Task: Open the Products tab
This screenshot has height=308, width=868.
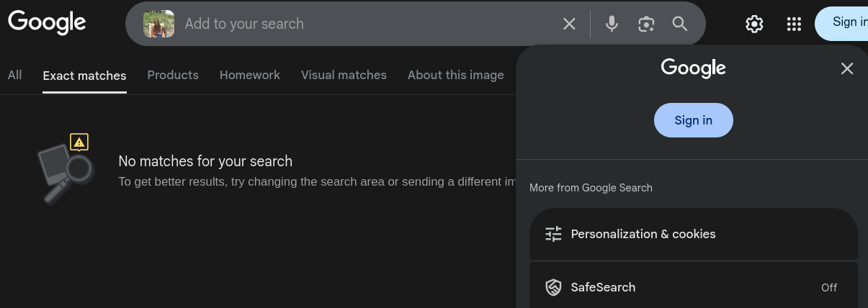Action: click(173, 75)
